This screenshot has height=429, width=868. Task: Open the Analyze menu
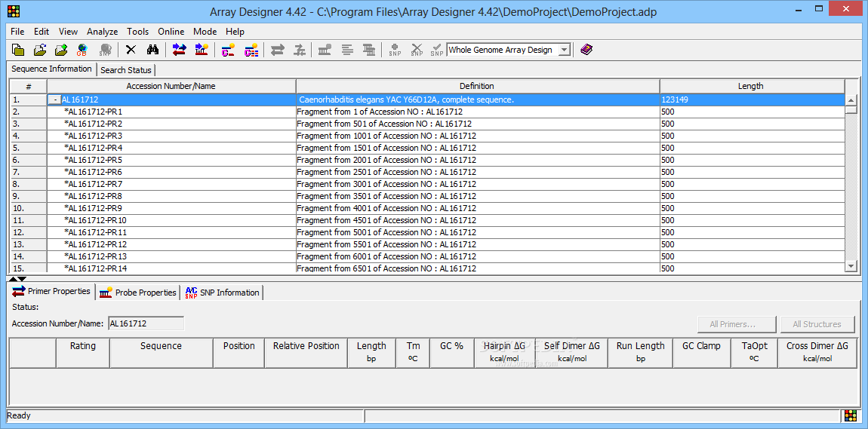click(103, 32)
